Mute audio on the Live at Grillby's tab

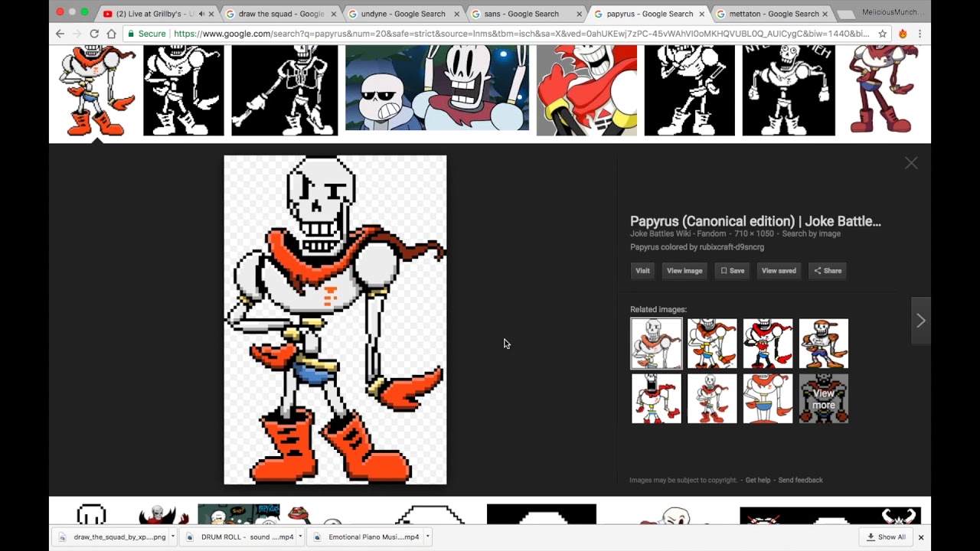(201, 14)
